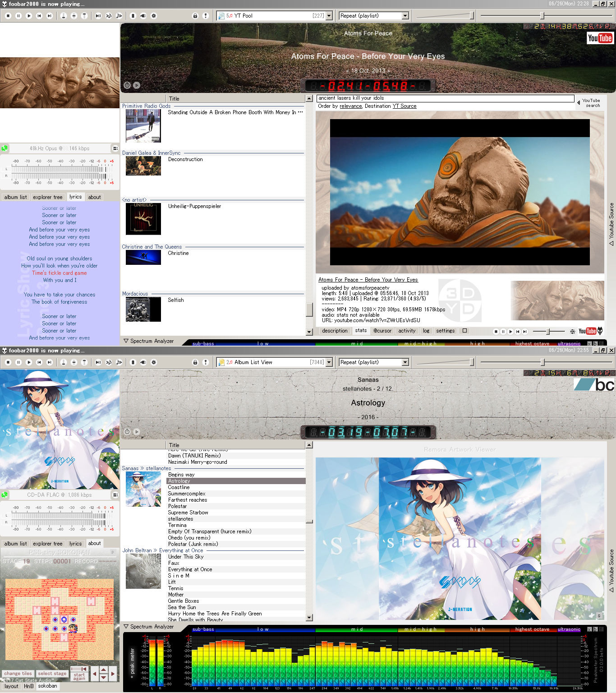
Task: Click play in the YouTube source mini player
Action: point(510,332)
